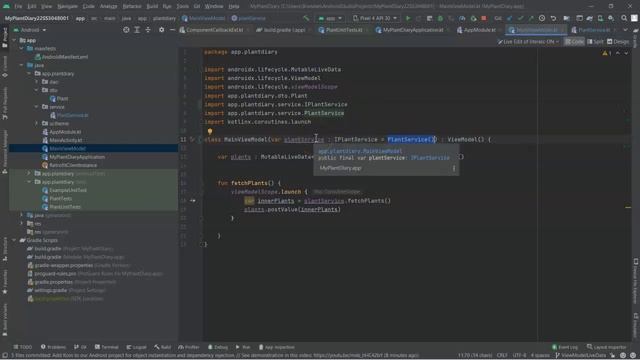Select opened file target icon in Project panel
The height and width of the screenshot is (360, 640).
coord(126,30)
